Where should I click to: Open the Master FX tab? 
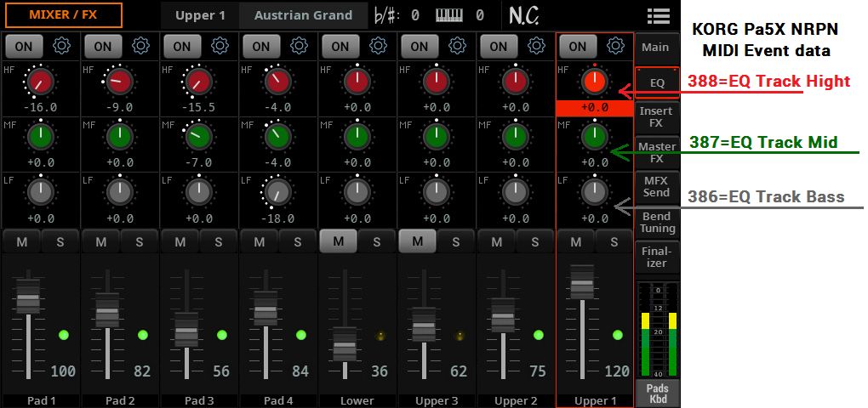pyautogui.click(x=657, y=153)
